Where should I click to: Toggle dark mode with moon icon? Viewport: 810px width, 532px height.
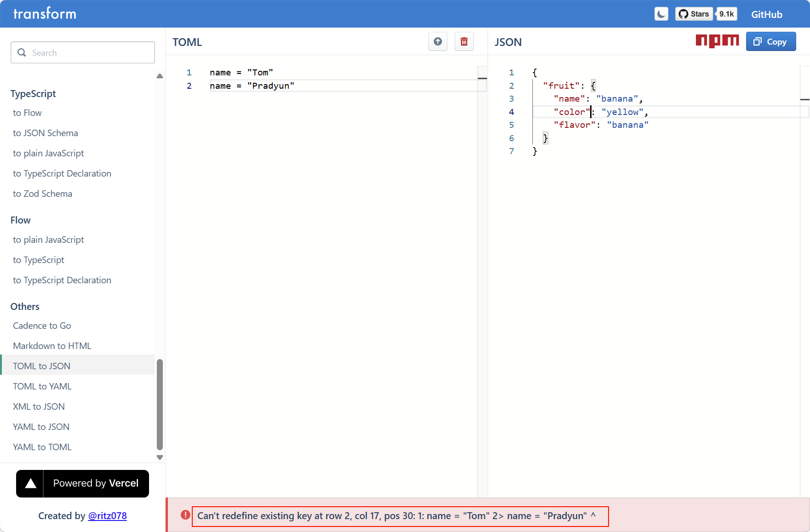click(x=661, y=14)
